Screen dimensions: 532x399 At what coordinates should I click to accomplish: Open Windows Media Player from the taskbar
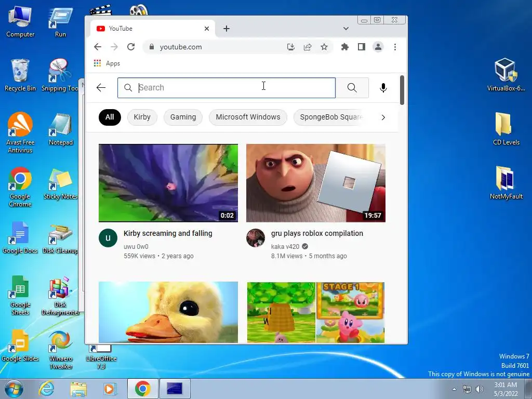click(109, 389)
